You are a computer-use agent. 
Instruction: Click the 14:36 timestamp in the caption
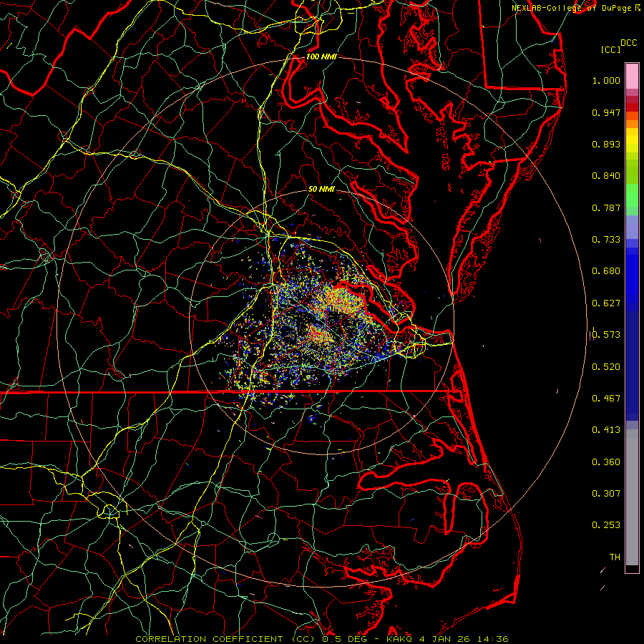tap(492, 639)
